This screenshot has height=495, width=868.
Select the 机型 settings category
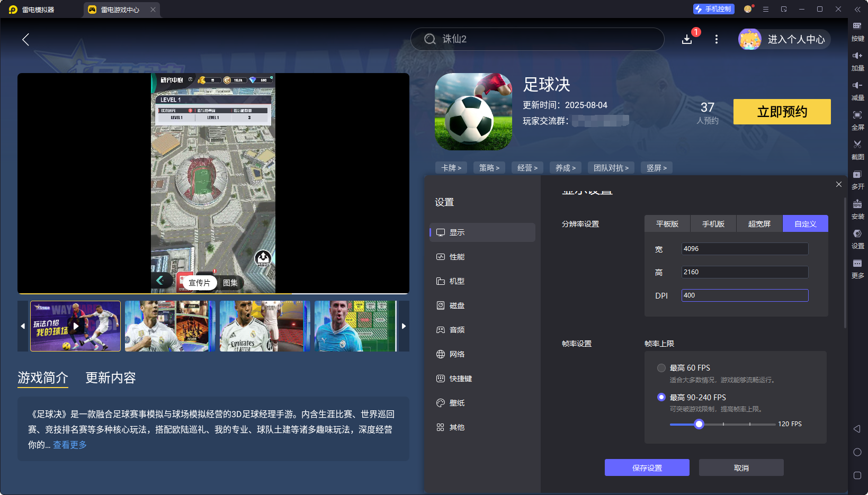482,281
